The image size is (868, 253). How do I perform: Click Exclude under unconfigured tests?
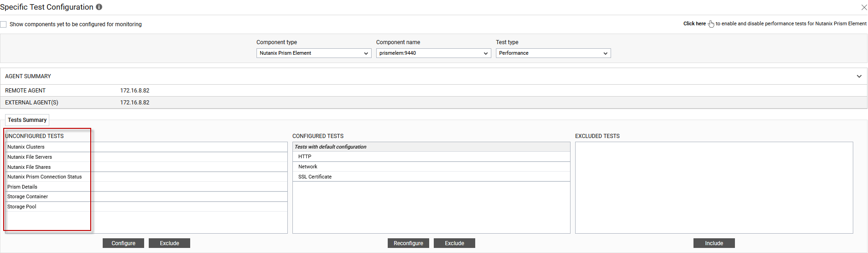click(x=169, y=243)
